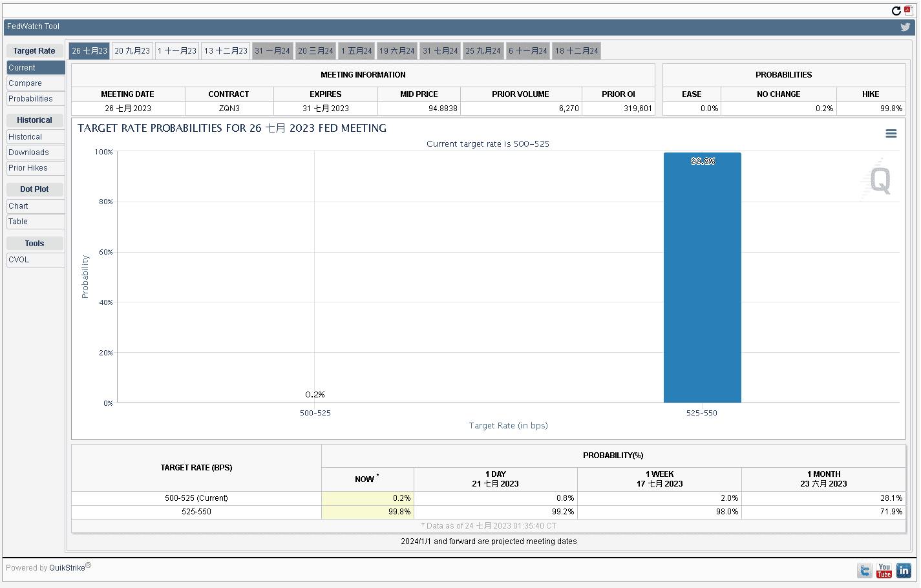Open the Downloads sidebar item

click(36, 152)
